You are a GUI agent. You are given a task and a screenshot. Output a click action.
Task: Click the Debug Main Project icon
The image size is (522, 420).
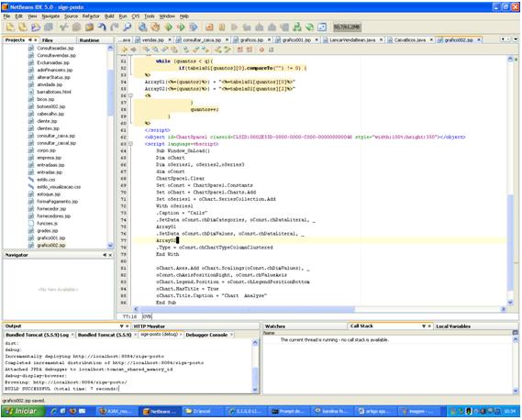pyautogui.click(x=181, y=28)
